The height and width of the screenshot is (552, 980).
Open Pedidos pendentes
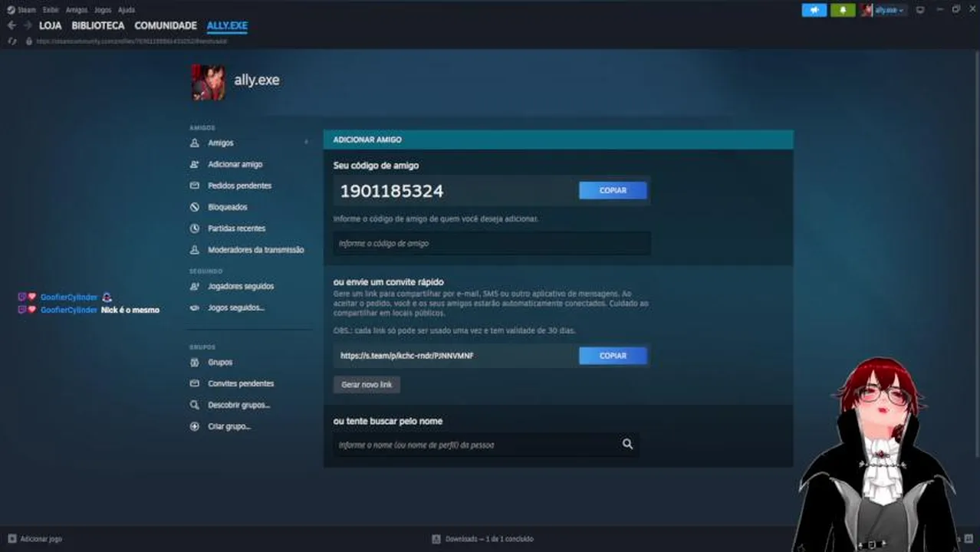point(239,186)
